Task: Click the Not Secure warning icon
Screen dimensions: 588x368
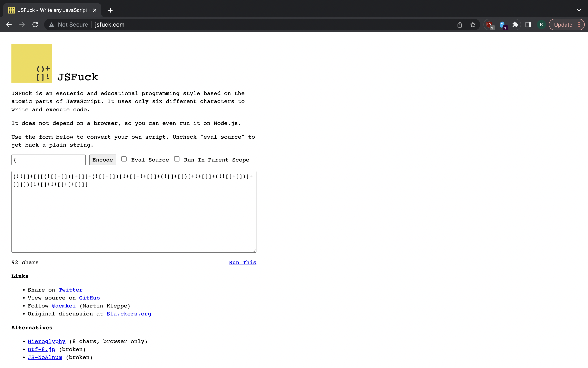Action: tap(51, 25)
